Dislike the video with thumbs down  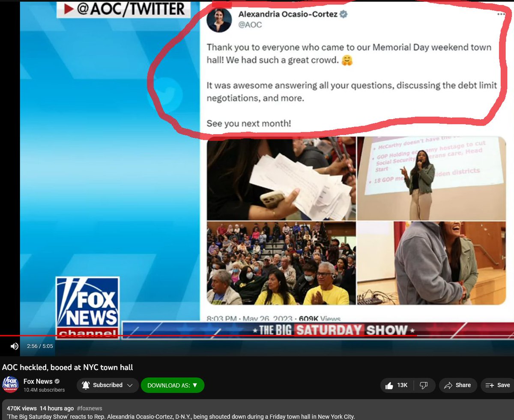click(x=424, y=385)
